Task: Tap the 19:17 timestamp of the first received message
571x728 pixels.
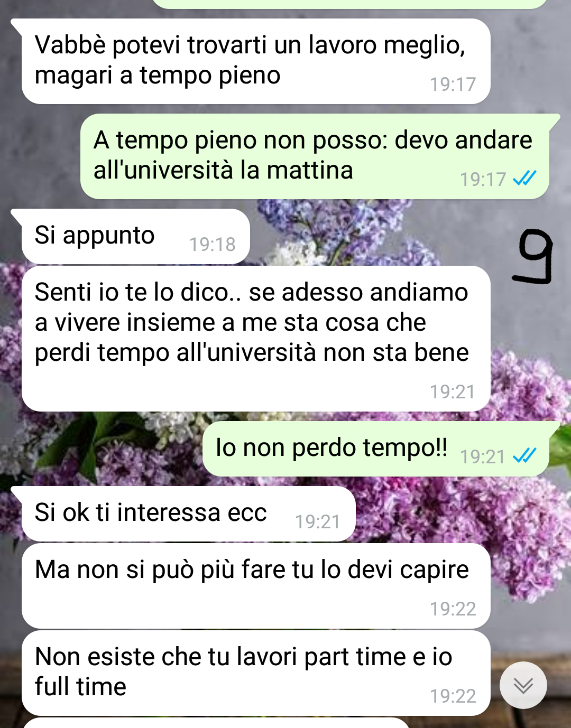Action: tap(453, 84)
